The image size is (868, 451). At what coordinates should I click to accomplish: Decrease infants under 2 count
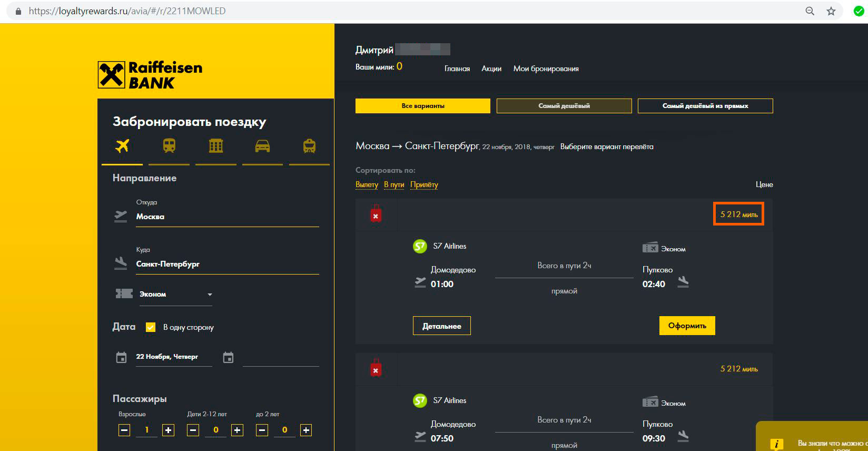click(x=262, y=430)
